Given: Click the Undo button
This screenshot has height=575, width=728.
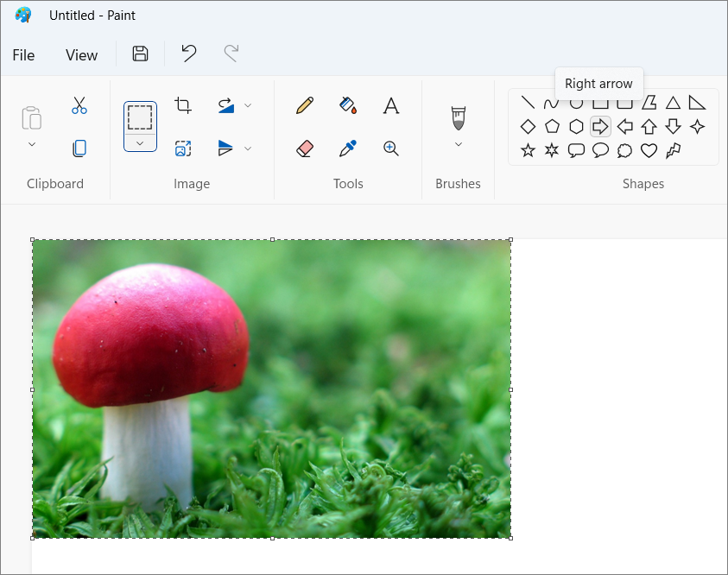Looking at the screenshot, I should (x=189, y=54).
